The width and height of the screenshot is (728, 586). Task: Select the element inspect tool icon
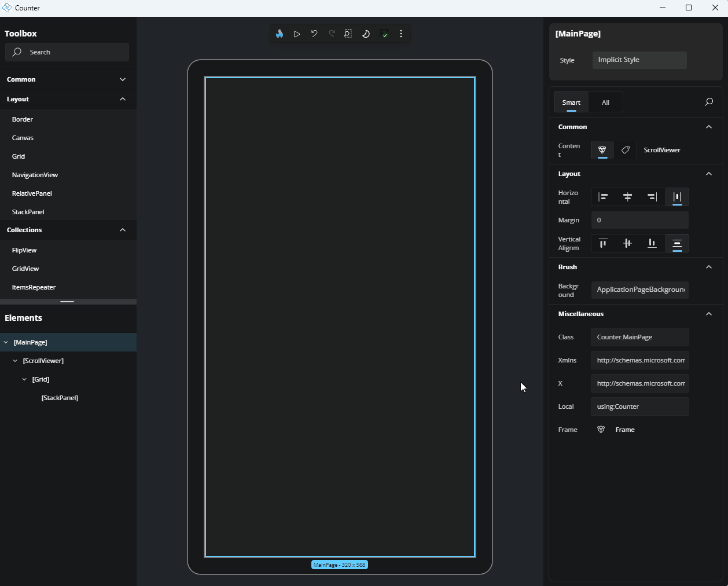pos(348,34)
